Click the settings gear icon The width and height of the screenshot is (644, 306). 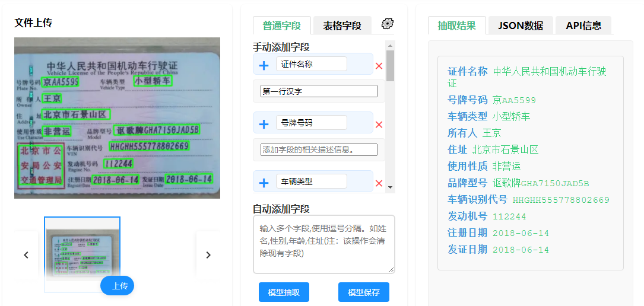(x=388, y=24)
